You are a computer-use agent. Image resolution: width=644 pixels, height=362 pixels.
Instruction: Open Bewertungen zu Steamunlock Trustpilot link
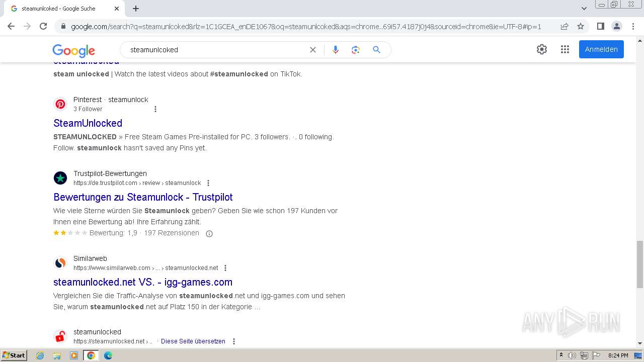[x=143, y=197]
